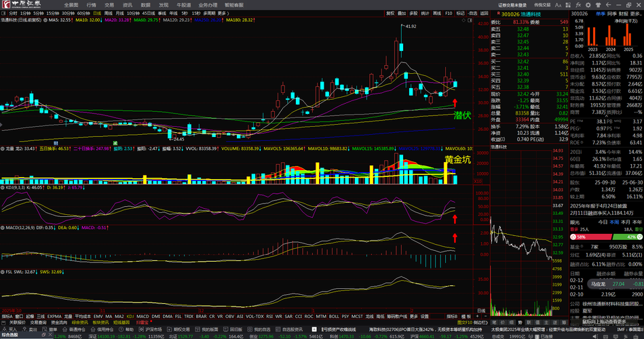Select the VOL-TDX indicator tab
This screenshot has height=339, width=644.
pos(254,317)
